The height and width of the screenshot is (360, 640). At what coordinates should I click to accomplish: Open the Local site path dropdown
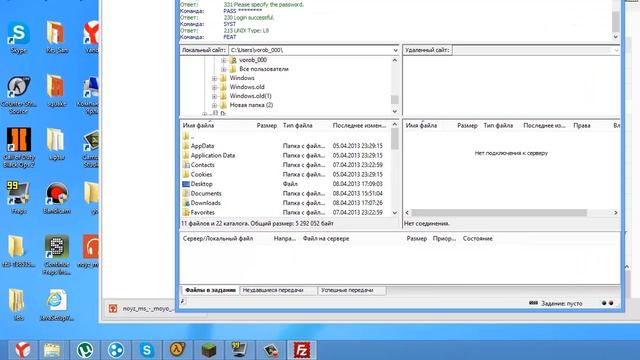395,50
